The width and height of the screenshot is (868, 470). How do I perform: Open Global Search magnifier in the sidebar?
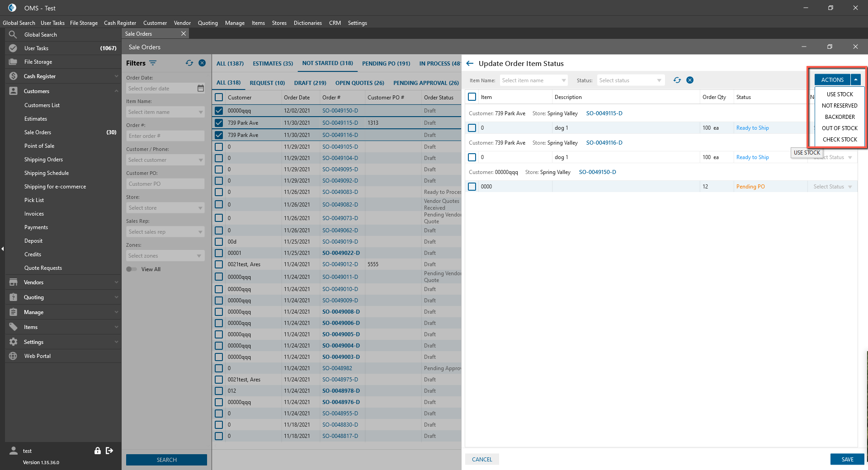tap(13, 35)
